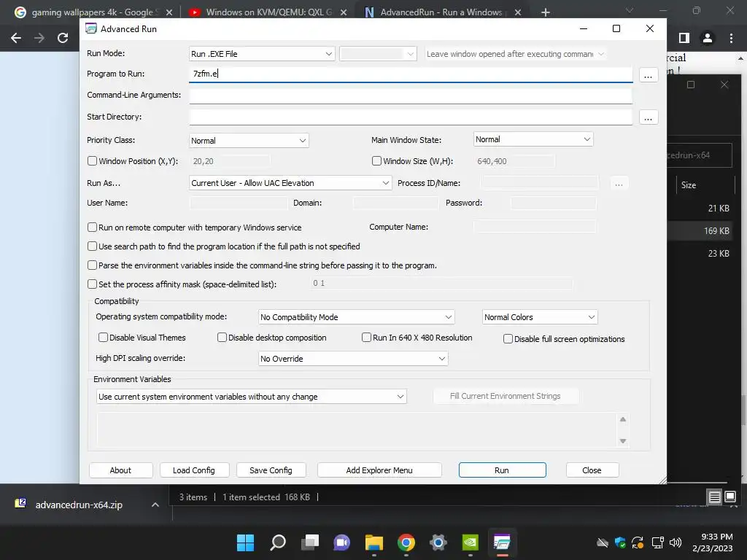This screenshot has width=747, height=560.
Task: Open Chrome profile avatar icon
Action: (x=708, y=38)
